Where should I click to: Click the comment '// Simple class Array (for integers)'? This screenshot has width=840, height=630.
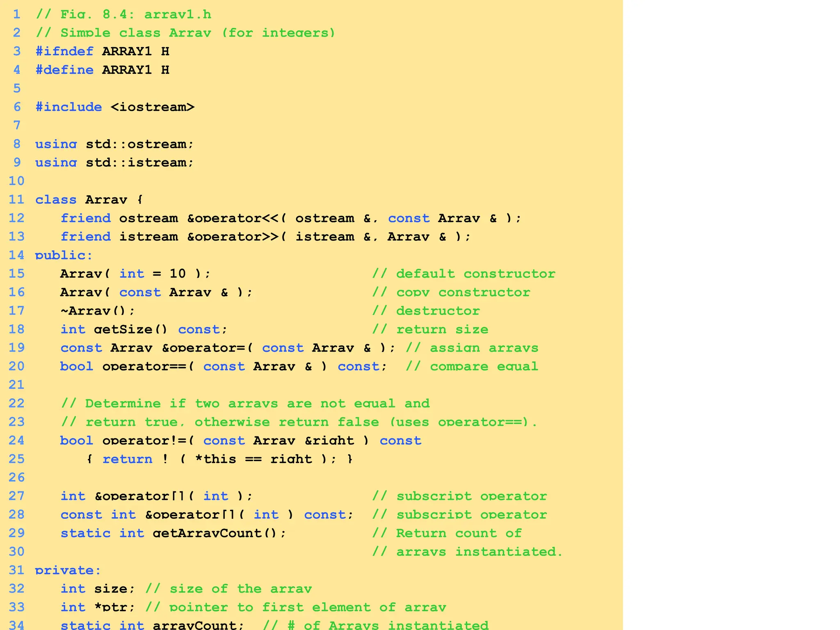pyautogui.click(x=185, y=33)
